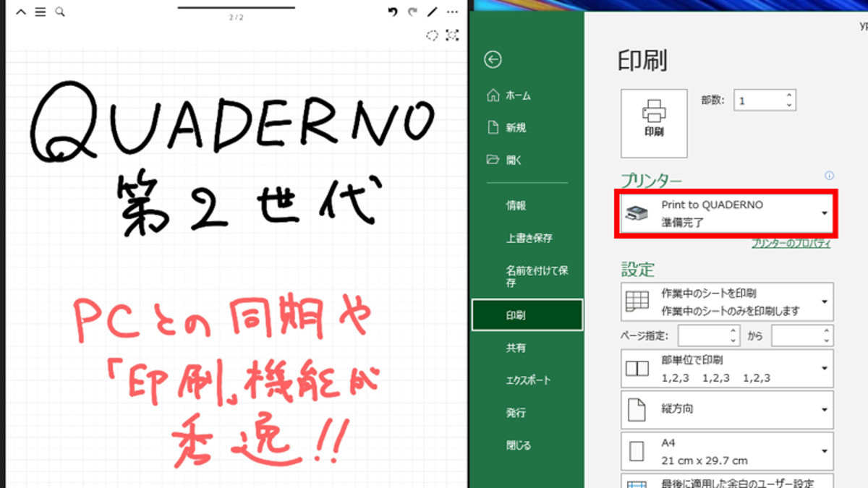The width and height of the screenshot is (868, 488).
Task: Open エクスポート in the sidebar
Action: pyautogui.click(x=527, y=380)
